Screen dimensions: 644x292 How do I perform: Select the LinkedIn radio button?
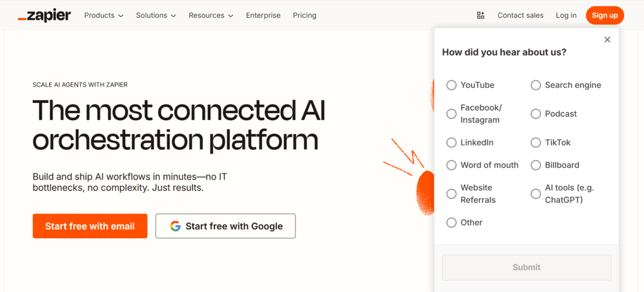pos(451,143)
